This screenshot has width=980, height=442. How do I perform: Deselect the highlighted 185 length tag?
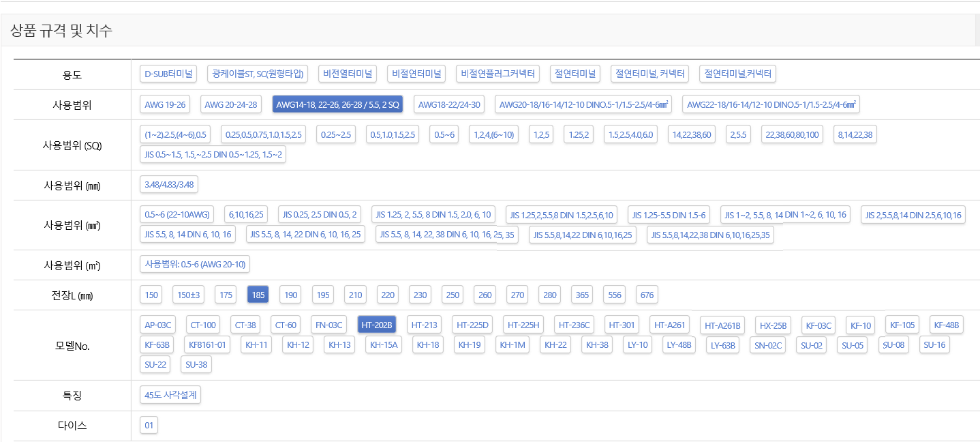click(x=258, y=295)
